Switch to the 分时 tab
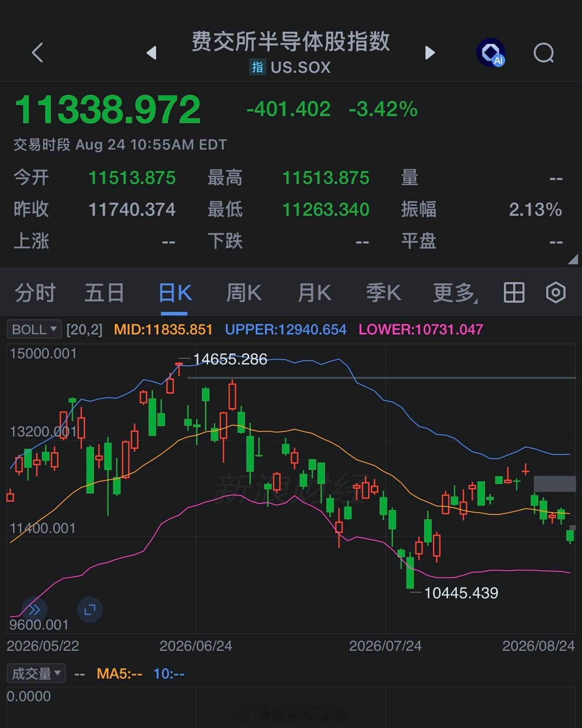This screenshot has height=728, width=582. 35,293
